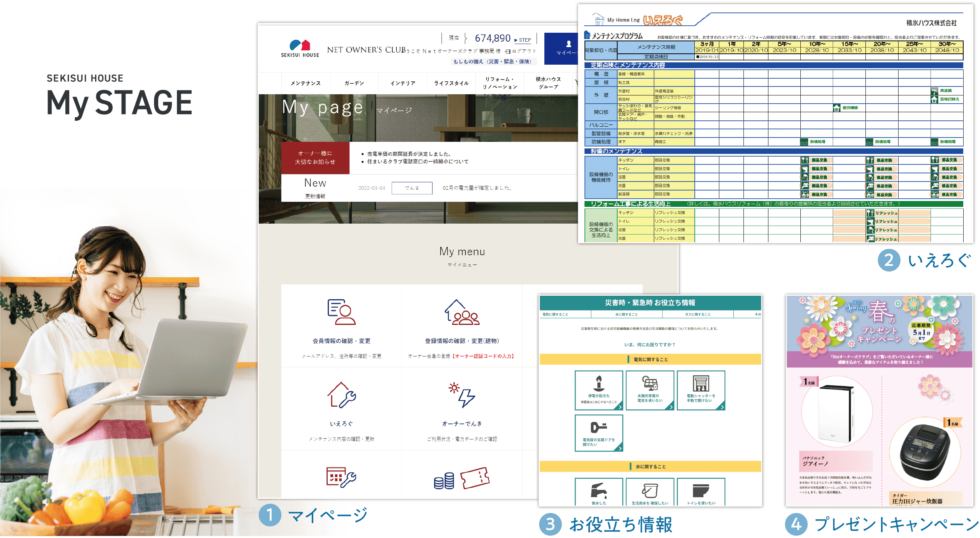Open もしもの備え (災害・緊急・保険) link

pyautogui.click(x=492, y=62)
